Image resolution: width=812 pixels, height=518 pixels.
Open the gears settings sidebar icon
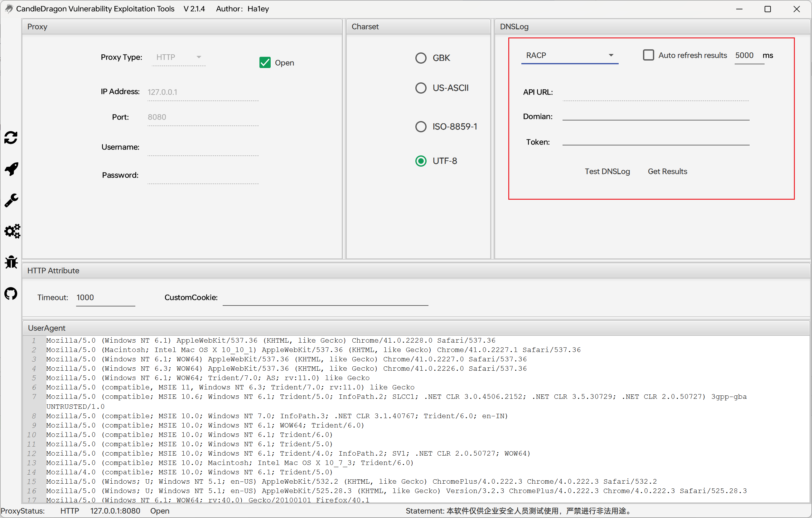pyautogui.click(x=12, y=231)
